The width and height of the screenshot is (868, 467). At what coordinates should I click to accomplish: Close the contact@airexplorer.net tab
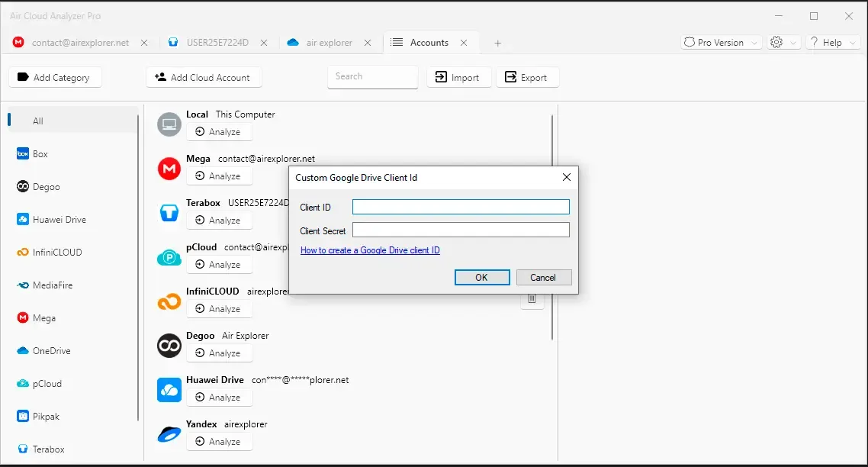click(x=144, y=43)
